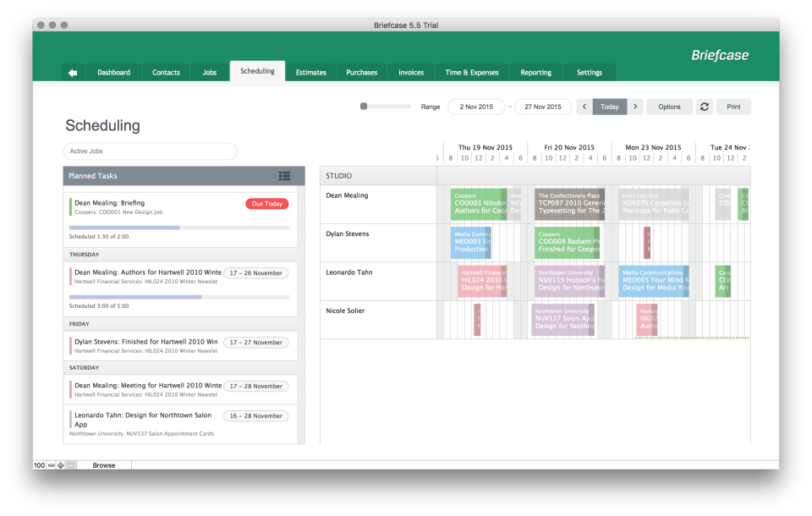Open the Invoices tab
Image resolution: width=812 pixels, height=516 pixels.
(411, 73)
